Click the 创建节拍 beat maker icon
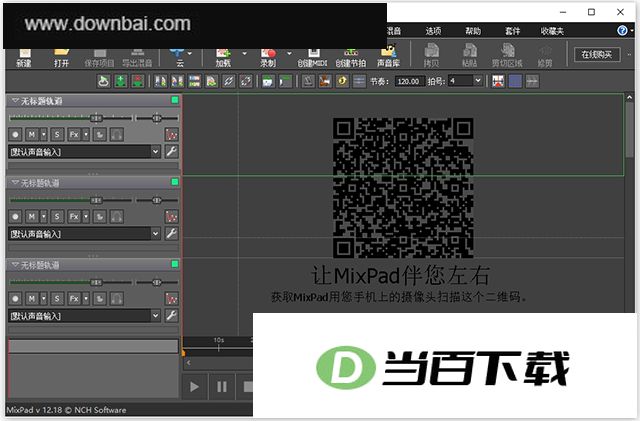Viewport: 640px width, 421px height. 350,57
